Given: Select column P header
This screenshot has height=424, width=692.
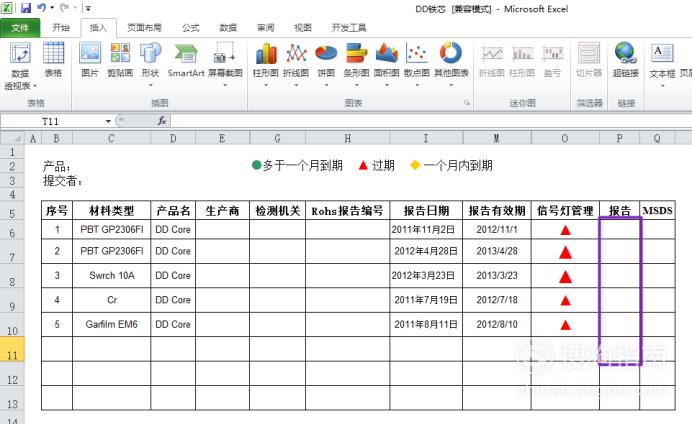Looking at the screenshot, I should pos(619,139).
